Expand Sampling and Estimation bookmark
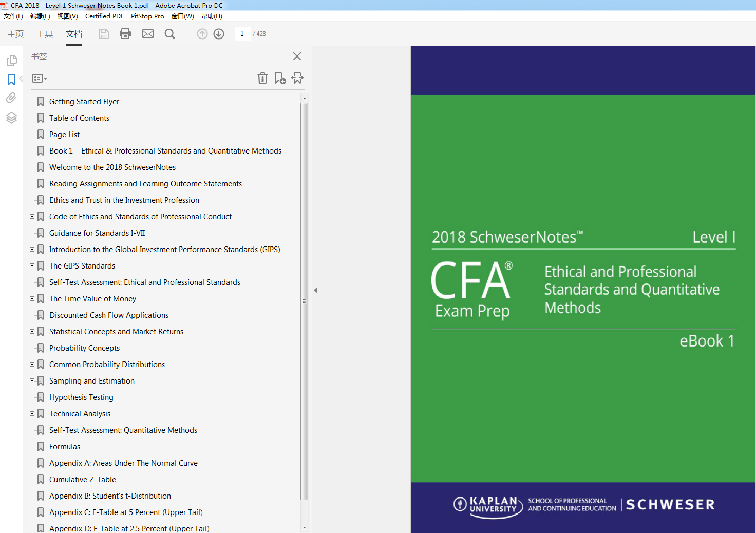Viewport: 756px width, 533px height. pos(32,381)
